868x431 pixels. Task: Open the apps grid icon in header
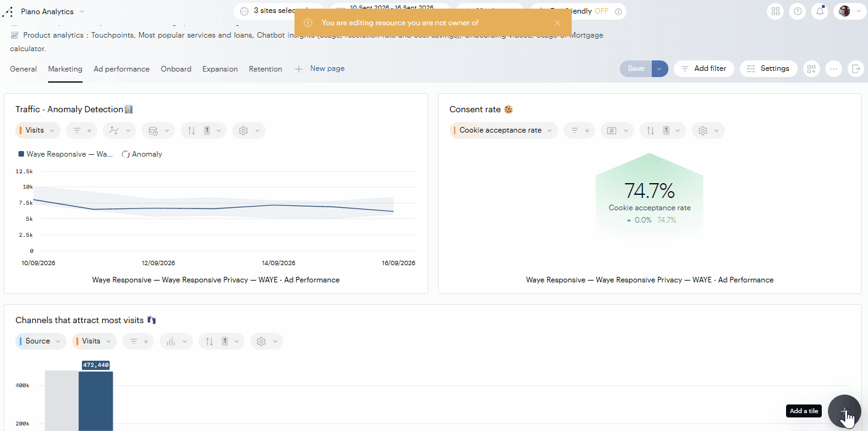point(776,11)
